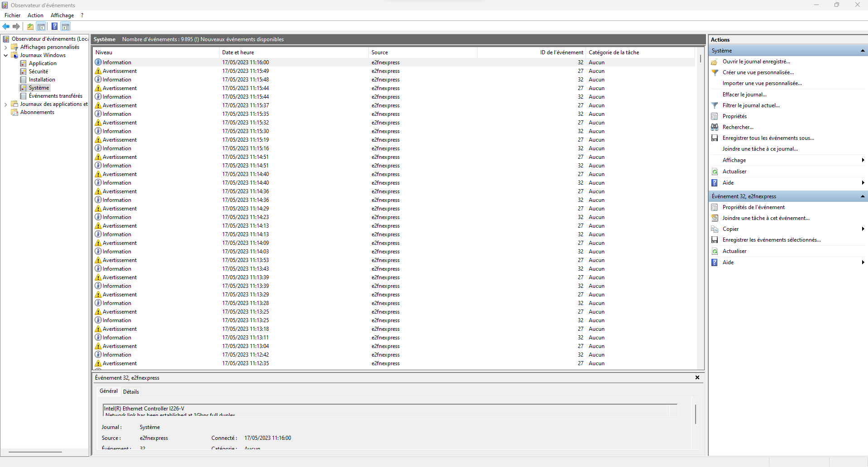This screenshot has width=868, height=467.
Task: Click the Forward arrow toolbar icon
Action: coord(16,27)
